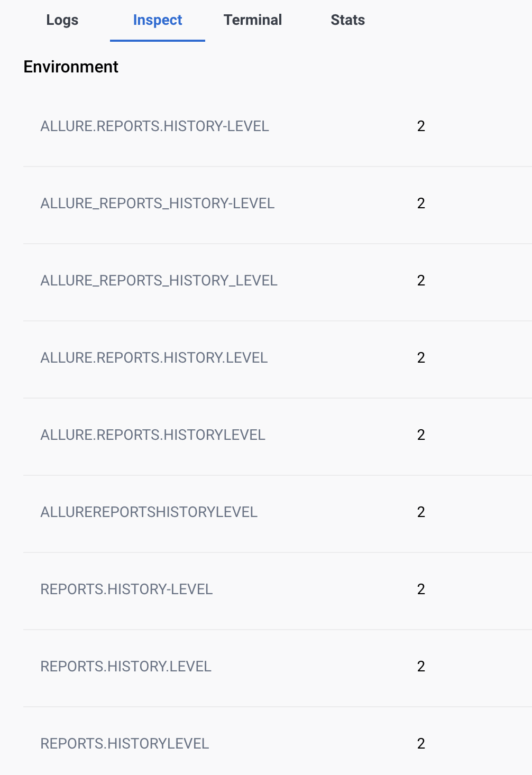This screenshot has width=532, height=775.
Task: Click the Environment section heading
Action: (x=71, y=67)
